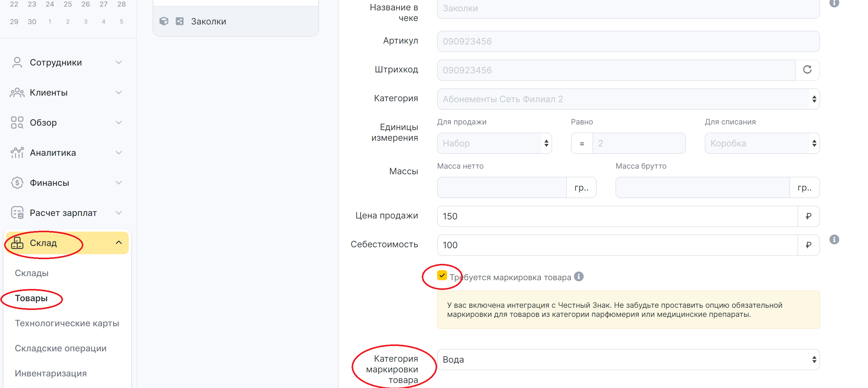The image size is (868, 388).
Task: Open Инвентаризация submenu item
Action: click(x=50, y=373)
